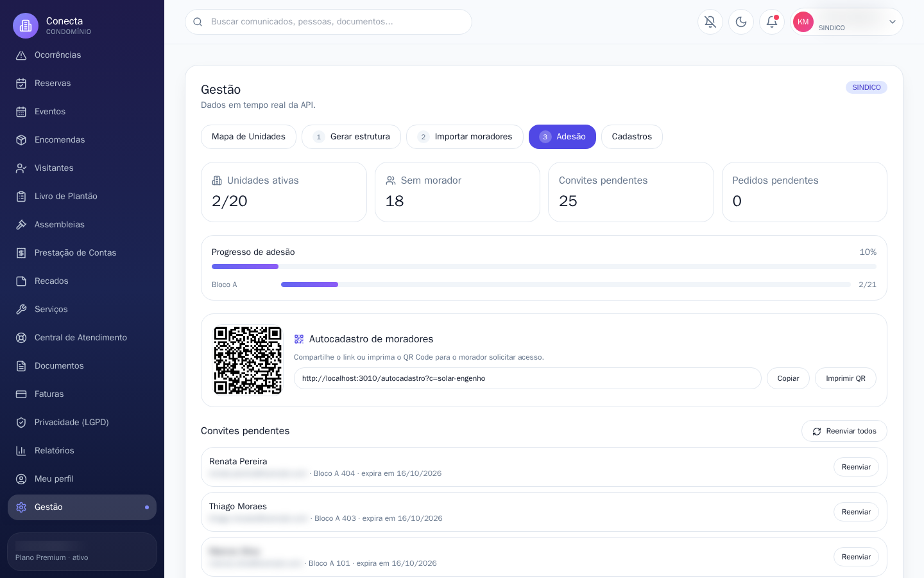Click the Progresso de adesão progress bar
Screen dimensions: 924x578
(544, 267)
